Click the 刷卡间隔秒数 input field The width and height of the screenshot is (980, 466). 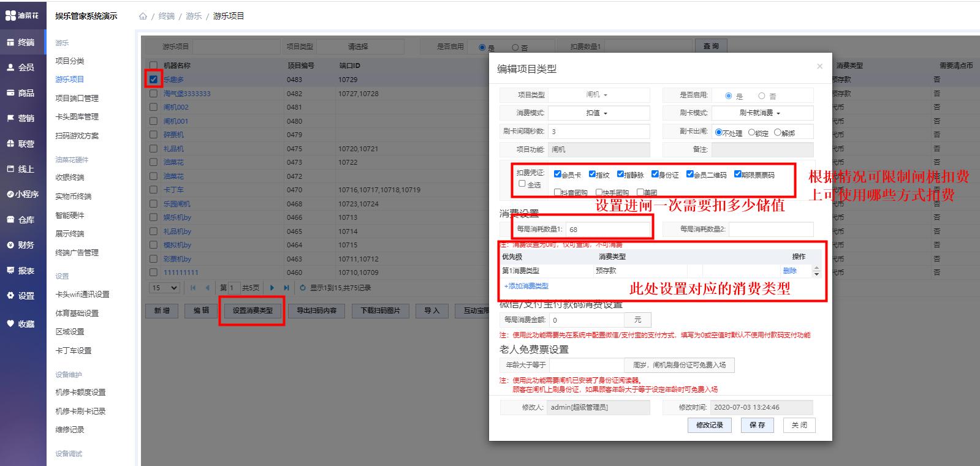pos(598,131)
